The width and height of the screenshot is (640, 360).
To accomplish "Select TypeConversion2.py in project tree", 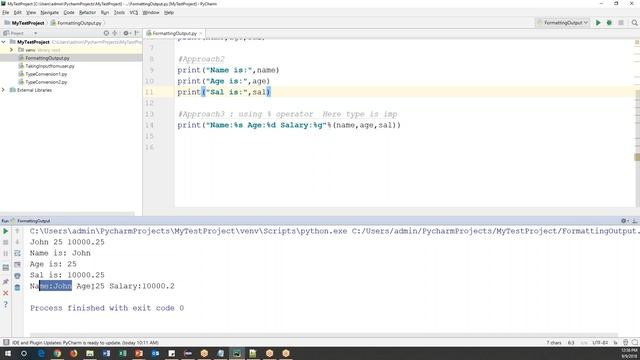I will click(46, 82).
